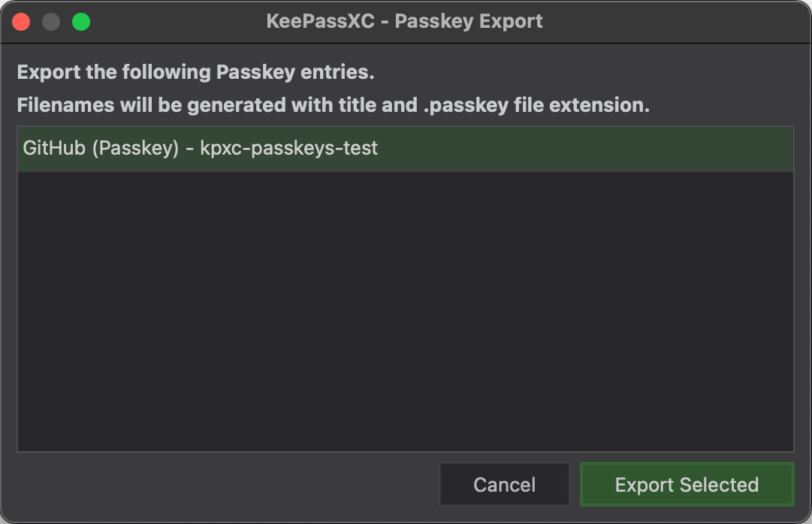Image resolution: width=812 pixels, height=524 pixels.
Task: Click the highlighted green row in list
Action: [406, 149]
